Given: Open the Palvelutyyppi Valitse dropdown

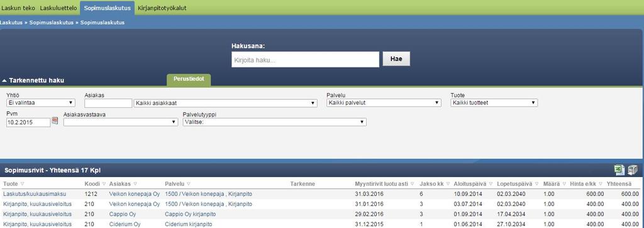Looking at the screenshot, I should pos(274,122).
